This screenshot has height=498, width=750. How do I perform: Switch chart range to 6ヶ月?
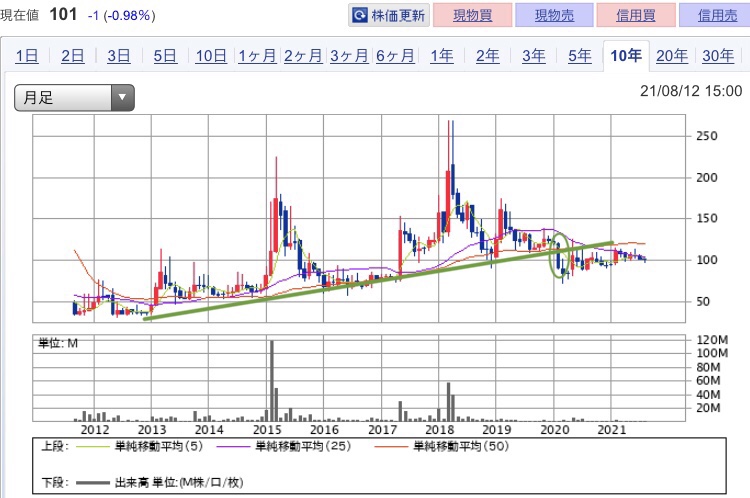[395, 56]
